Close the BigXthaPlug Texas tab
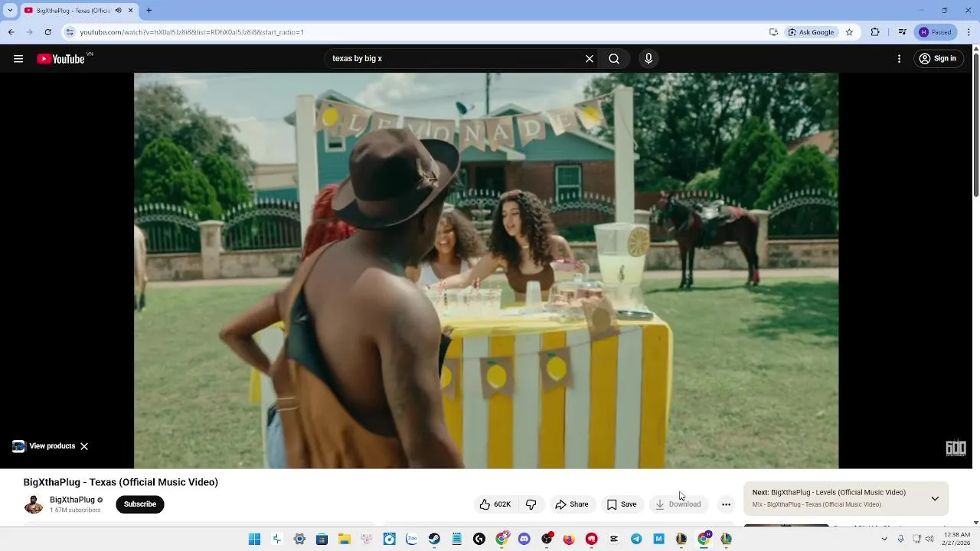This screenshot has width=980, height=551. (130, 11)
